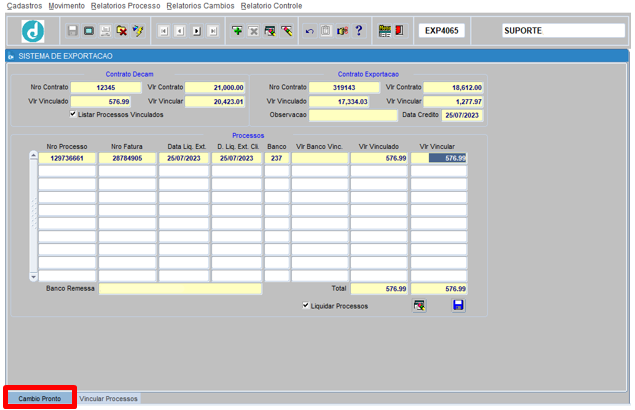Switch to the Cambio Pronto tab
Viewport: 635px width, 410px height.
point(40,399)
